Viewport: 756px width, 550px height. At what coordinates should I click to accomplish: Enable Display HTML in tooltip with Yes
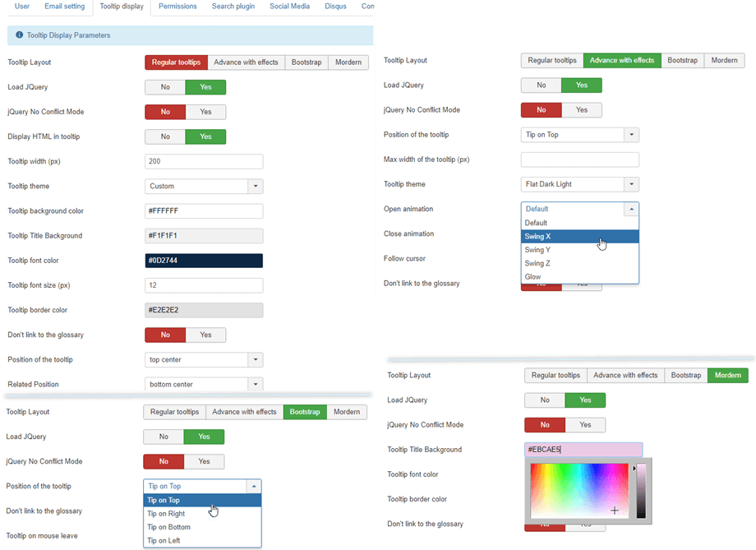205,136
